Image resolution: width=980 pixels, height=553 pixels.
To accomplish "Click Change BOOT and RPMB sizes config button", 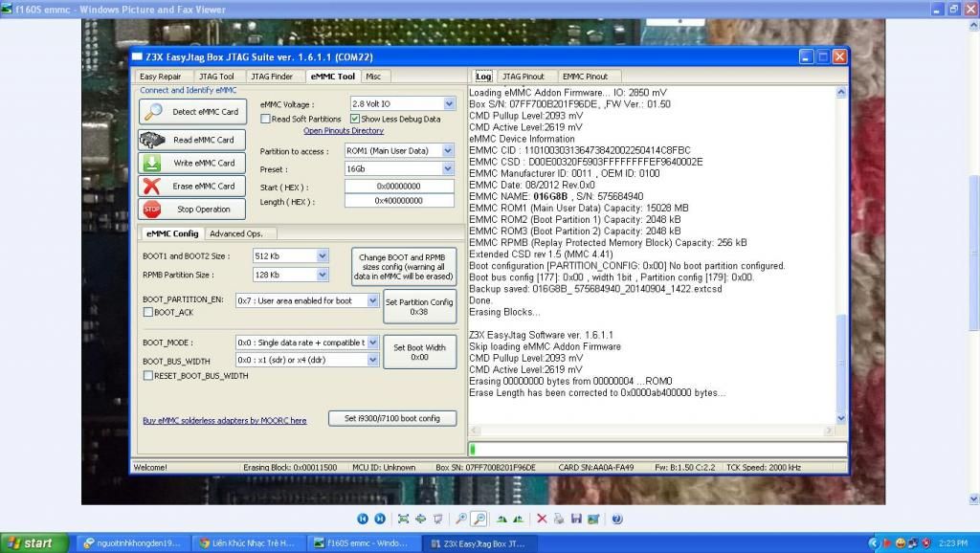I will [403, 267].
